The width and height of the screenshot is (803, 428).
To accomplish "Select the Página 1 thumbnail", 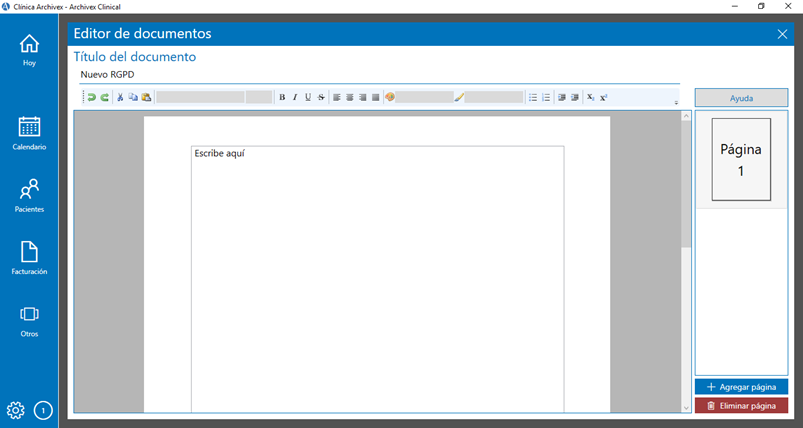I will 741,159.
